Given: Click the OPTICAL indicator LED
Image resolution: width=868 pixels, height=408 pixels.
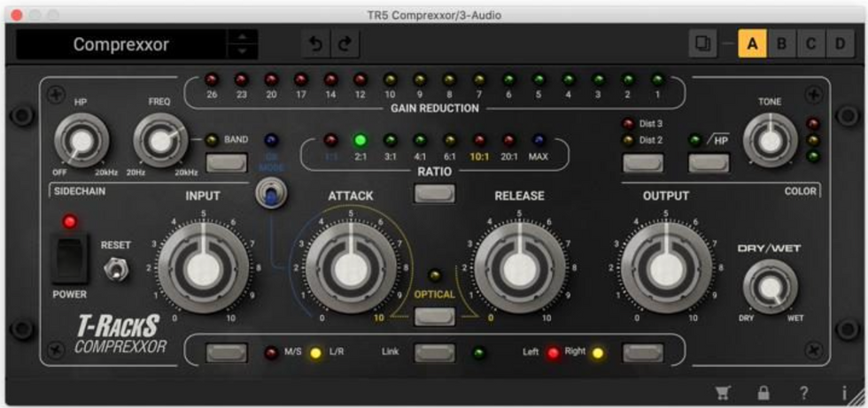Looking at the screenshot, I should [435, 274].
